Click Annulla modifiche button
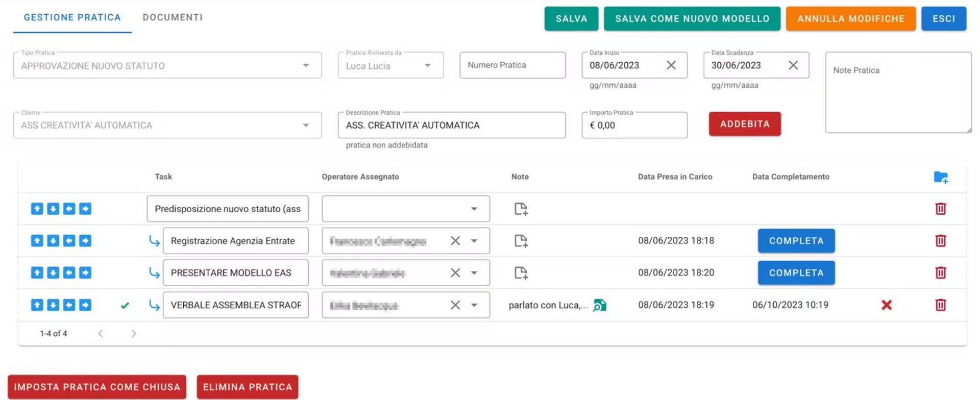Viewport: 980px width, 400px height. click(851, 19)
